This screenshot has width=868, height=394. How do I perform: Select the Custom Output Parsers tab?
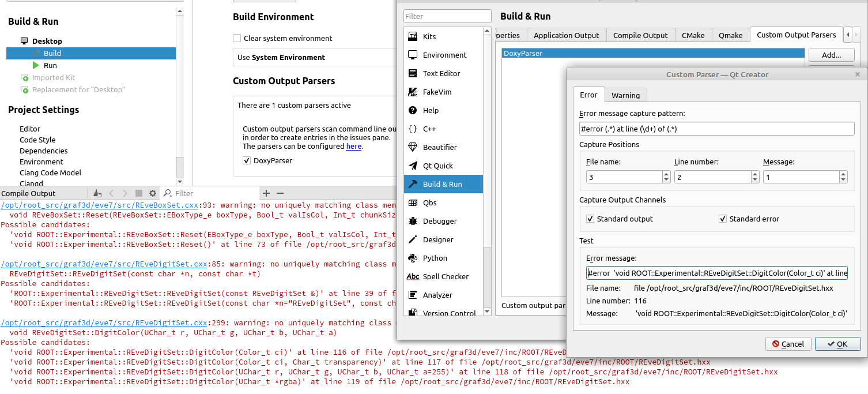(x=796, y=35)
